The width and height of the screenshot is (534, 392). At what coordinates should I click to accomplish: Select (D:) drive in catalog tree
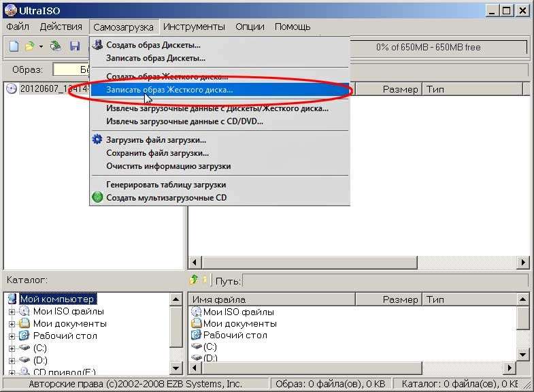pos(40,360)
